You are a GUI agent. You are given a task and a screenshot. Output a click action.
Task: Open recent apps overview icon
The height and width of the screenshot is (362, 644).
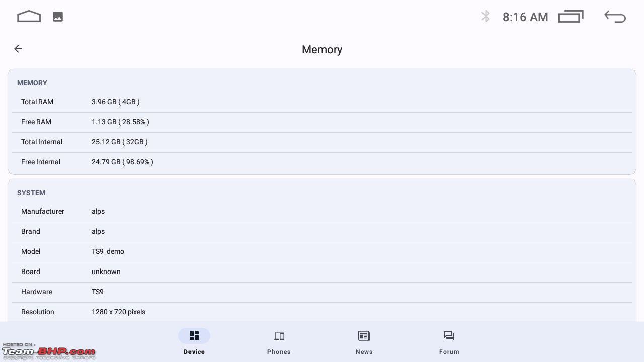coord(571,17)
